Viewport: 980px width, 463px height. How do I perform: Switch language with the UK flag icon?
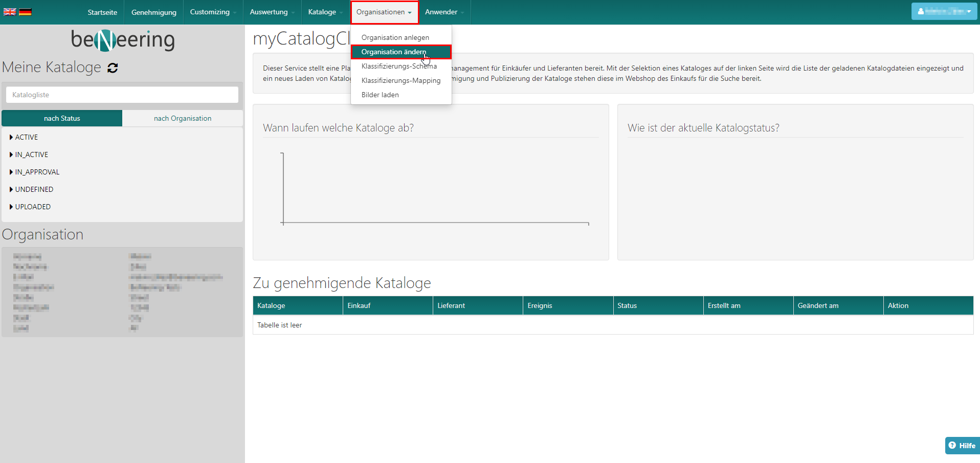click(x=10, y=12)
